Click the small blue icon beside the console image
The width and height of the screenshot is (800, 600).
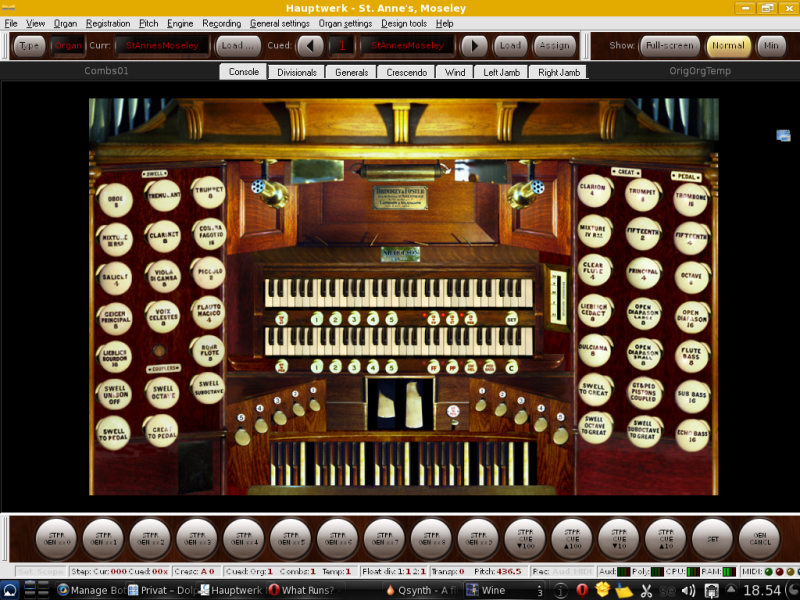point(783,135)
